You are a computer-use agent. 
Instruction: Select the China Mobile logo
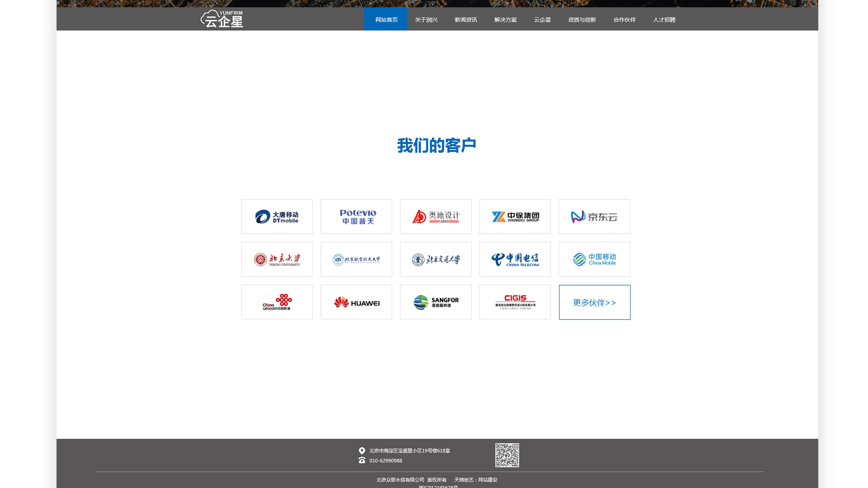(594, 259)
